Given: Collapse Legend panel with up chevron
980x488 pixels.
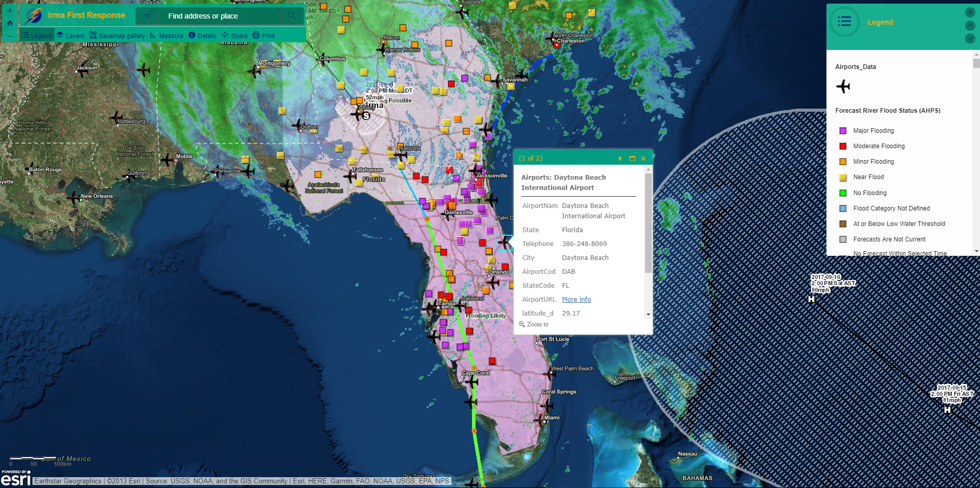Looking at the screenshot, I should point(970,25).
